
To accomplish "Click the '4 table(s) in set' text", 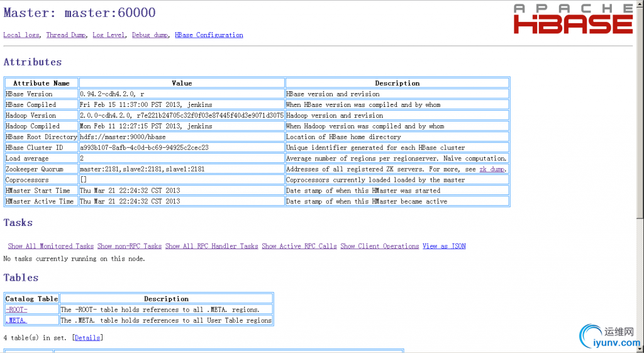I will (36, 337).
